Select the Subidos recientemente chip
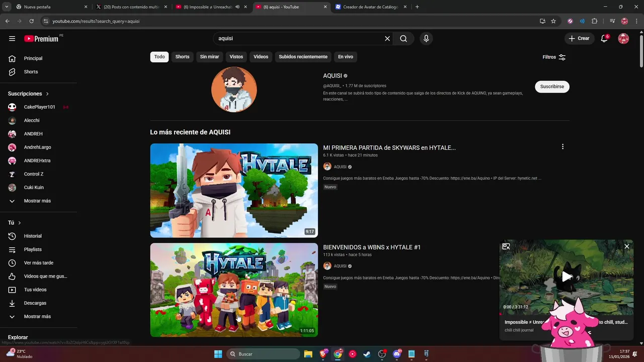The width and height of the screenshot is (644, 362). [303, 57]
